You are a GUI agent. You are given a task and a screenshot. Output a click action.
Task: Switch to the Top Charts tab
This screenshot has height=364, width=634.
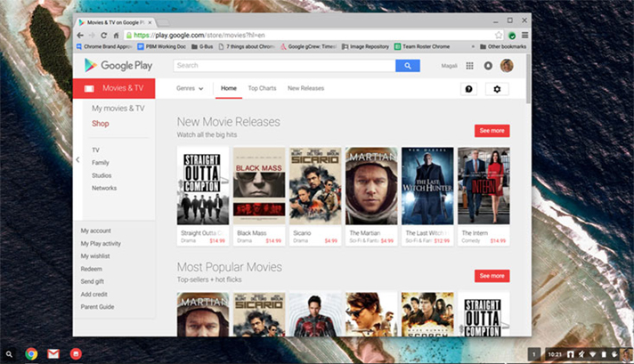262,88
